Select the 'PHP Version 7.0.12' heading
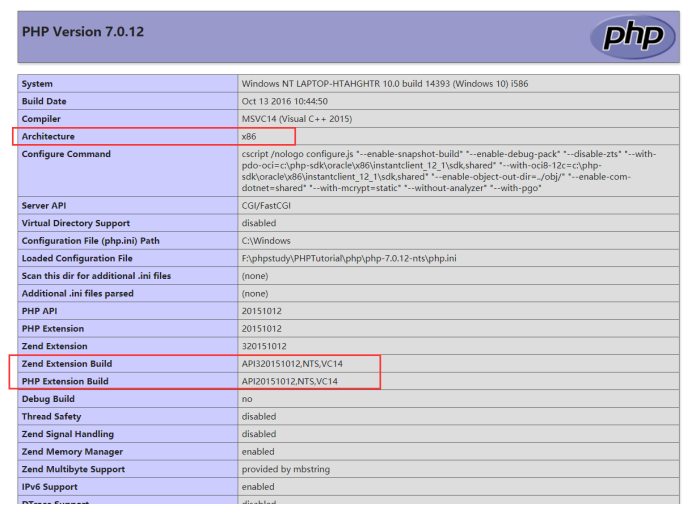 [83, 32]
